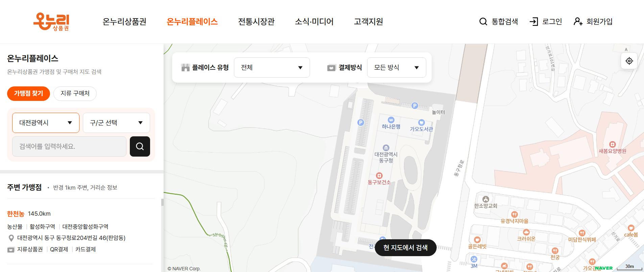Open the 대전광역시 city dropdown
The image size is (644, 272).
point(46,123)
